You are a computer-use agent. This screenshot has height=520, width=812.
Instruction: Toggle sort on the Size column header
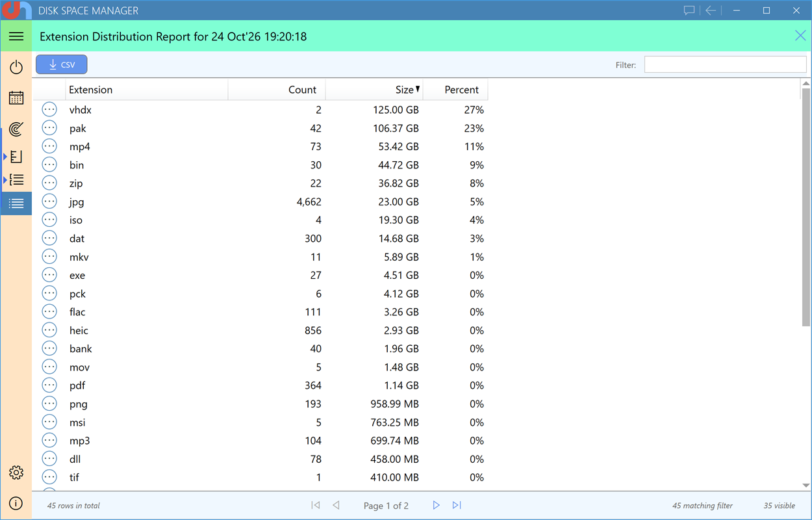374,90
